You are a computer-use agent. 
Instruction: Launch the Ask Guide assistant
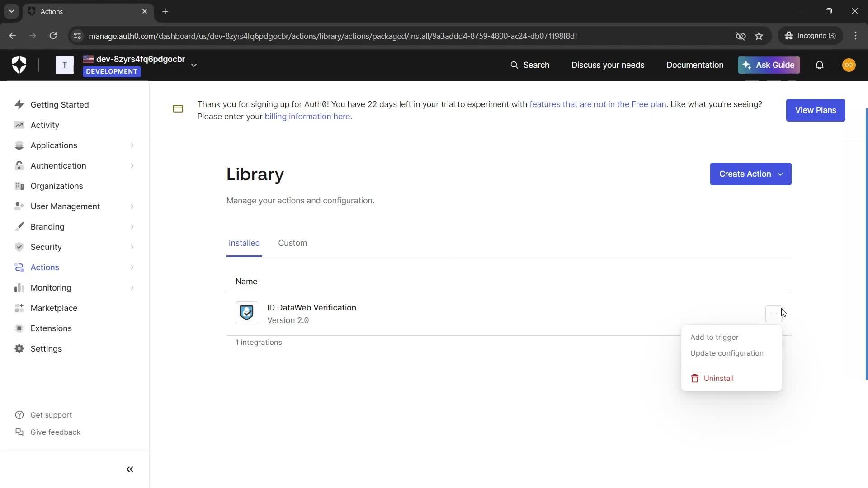769,65
